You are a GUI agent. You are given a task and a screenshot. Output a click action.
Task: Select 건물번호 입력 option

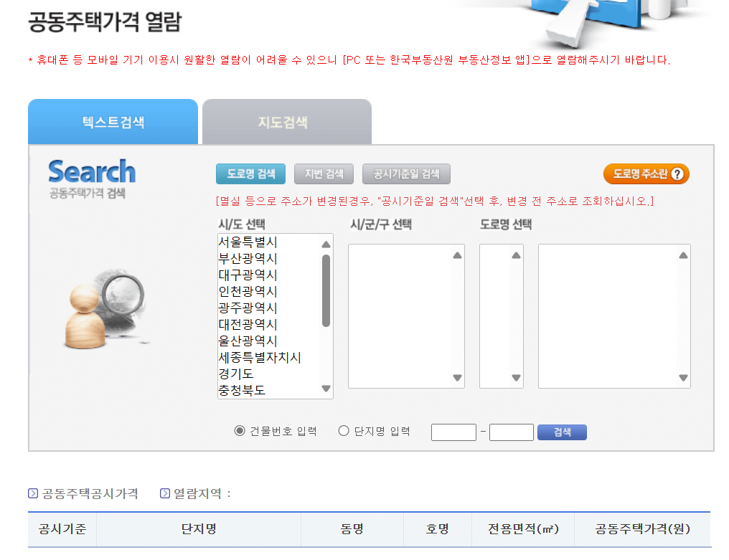click(240, 430)
